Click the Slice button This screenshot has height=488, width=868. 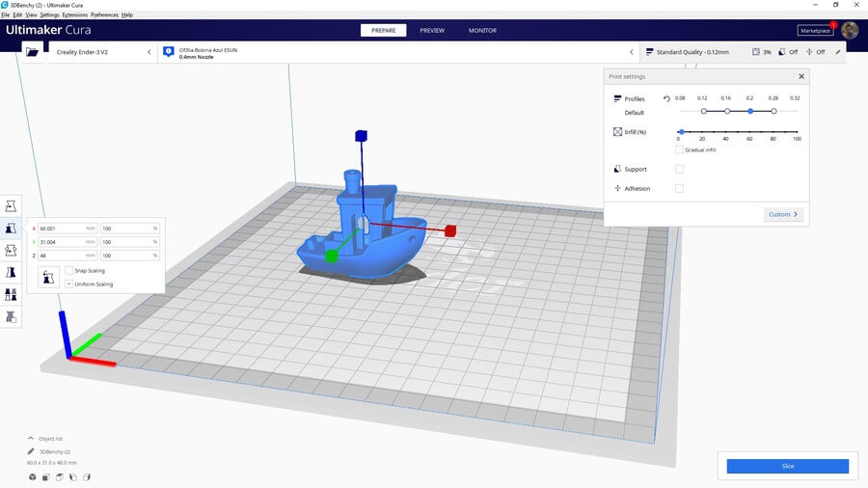coord(787,466)
